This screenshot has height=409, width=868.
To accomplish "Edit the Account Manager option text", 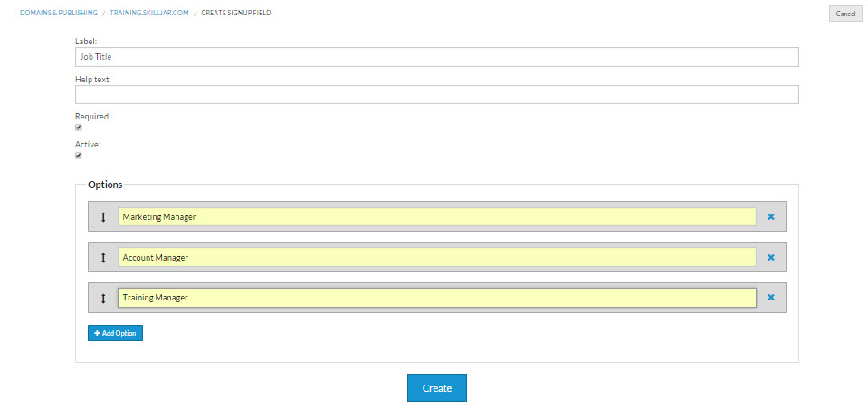I will (x=436, y=258).
